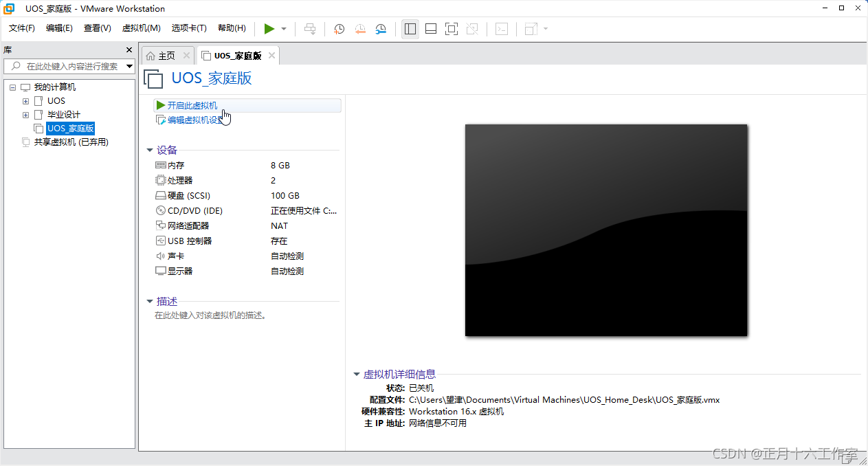Click the virtual machine screen preview
Screen dimensions: 868x466
coord(606,230)
